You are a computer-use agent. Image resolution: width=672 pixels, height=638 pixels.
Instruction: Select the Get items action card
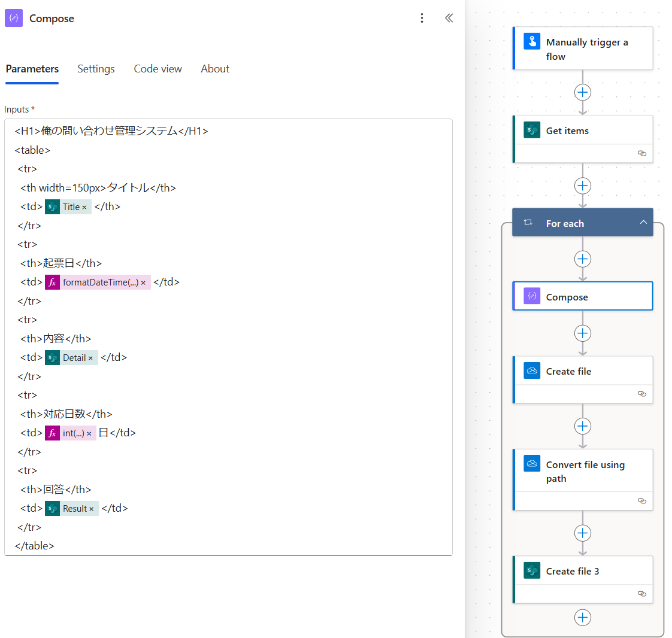[x=583, y=139]
